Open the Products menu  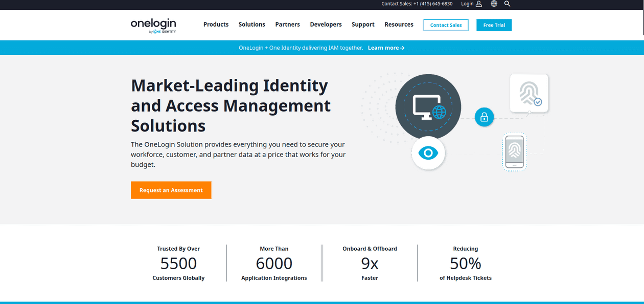pos(216,24)
